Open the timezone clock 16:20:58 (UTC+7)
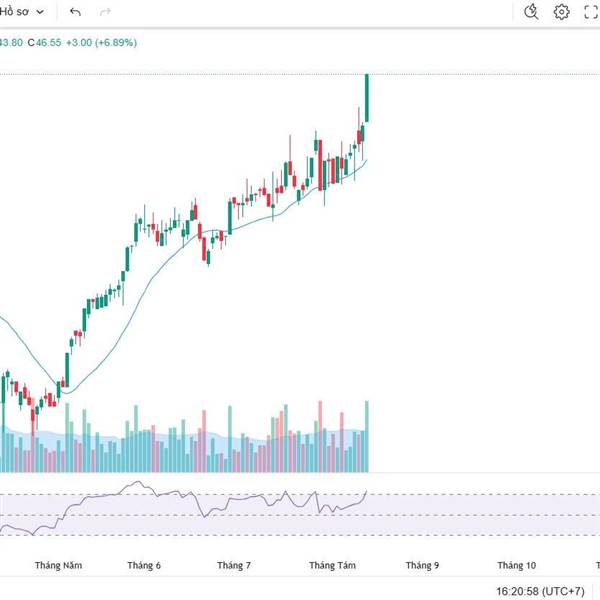Viewport: 600px width, 600px height. coord(540,591)
